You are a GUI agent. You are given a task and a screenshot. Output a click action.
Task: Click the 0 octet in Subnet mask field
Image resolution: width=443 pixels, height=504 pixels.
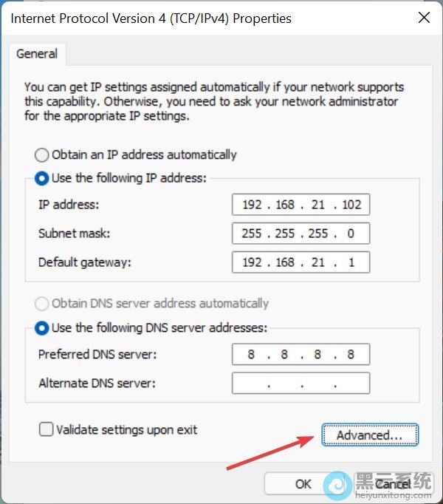tap(351, 234)
